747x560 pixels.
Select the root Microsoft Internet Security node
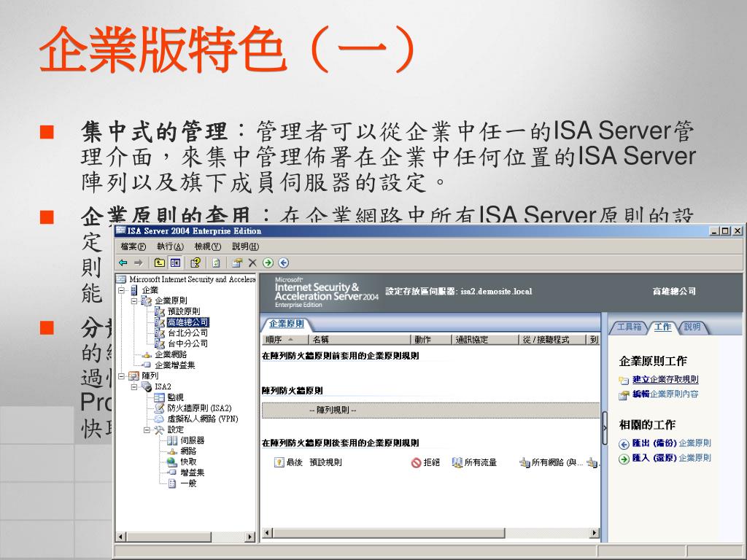(192, 279)
